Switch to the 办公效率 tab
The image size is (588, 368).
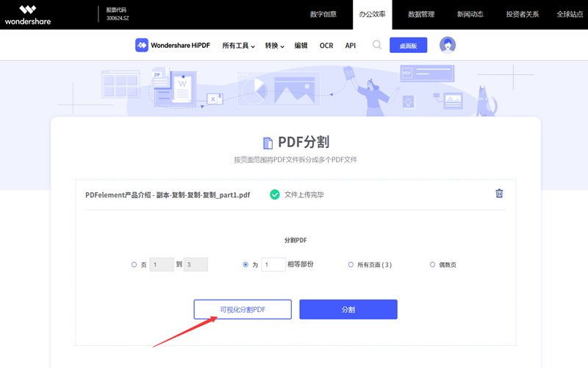(x=372, y=14)
